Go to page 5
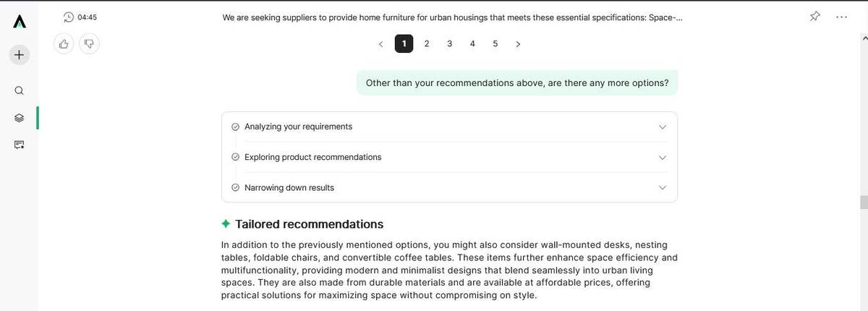The image size is (868, 311). click(495, 43)
